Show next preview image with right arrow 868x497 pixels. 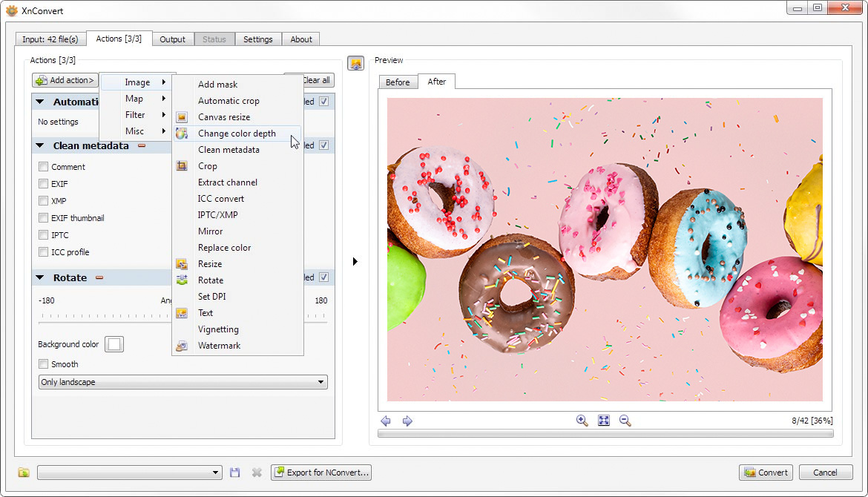(x=407, y=421)
